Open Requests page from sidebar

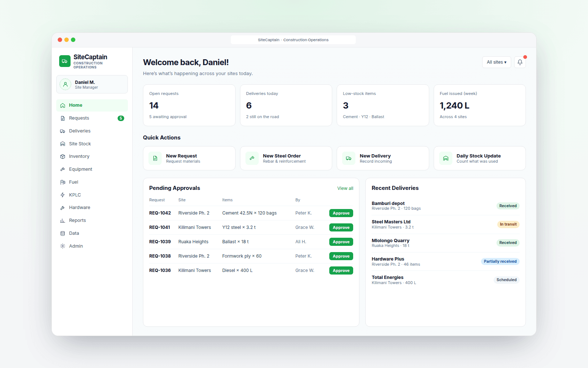click(92, 118)
